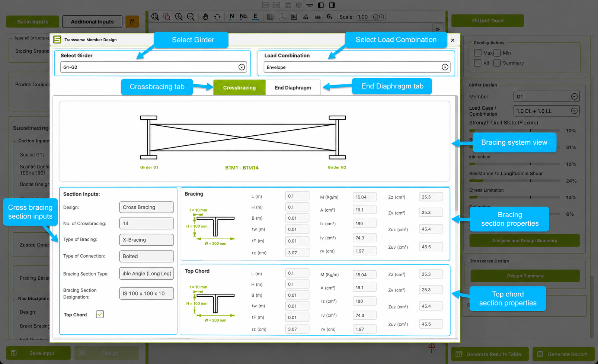The height and width of the screenshot is (364, 598).
Task: Open the 1.0 DL + 1.0 LL dropdown
Action: point(546,111)
